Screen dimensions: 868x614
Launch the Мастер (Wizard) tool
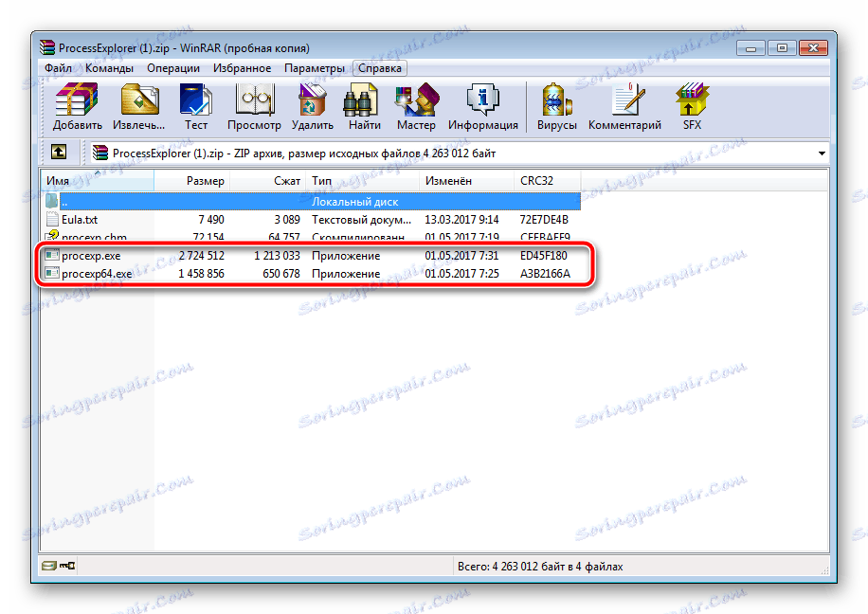click(x=416, y=107)
